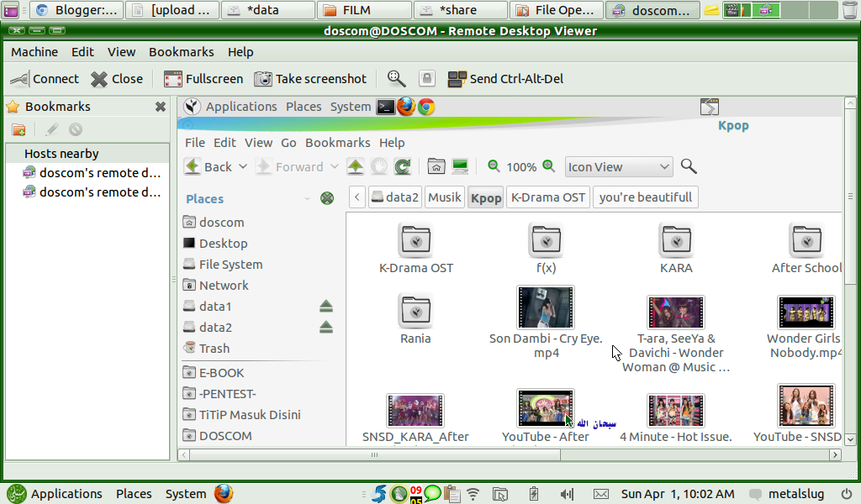861x504 pixels.
Task: Open the remote Applications menu
Action: (x=241, y=107)
